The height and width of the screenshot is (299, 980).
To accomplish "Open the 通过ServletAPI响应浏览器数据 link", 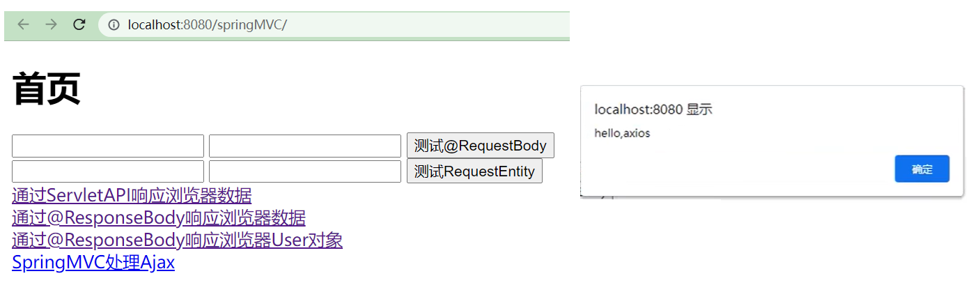I will pyautogui.click(x=132, y=196).
